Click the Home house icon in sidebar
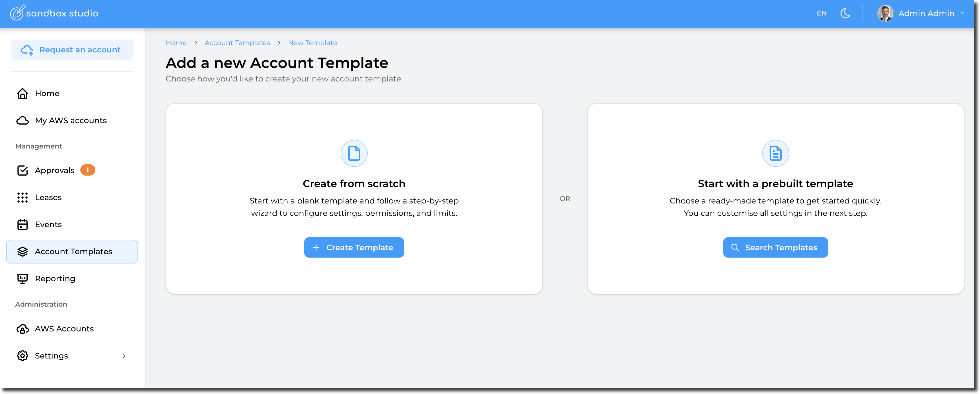Screen dimensions: 980x394 [x=23, y=94]
